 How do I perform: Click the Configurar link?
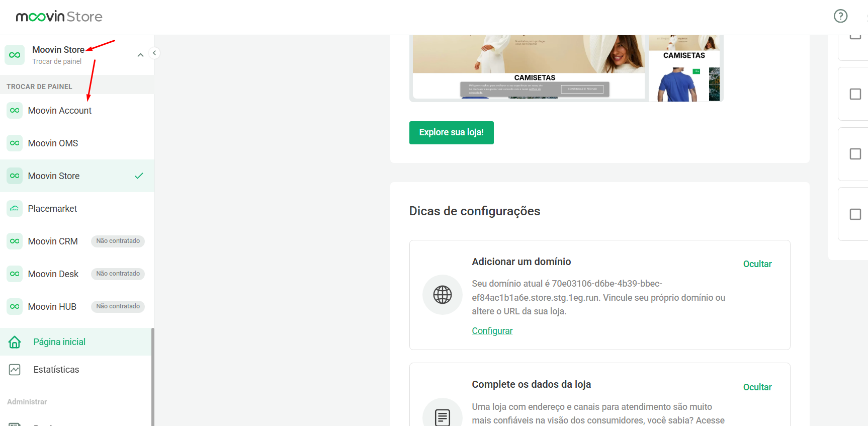492,331
